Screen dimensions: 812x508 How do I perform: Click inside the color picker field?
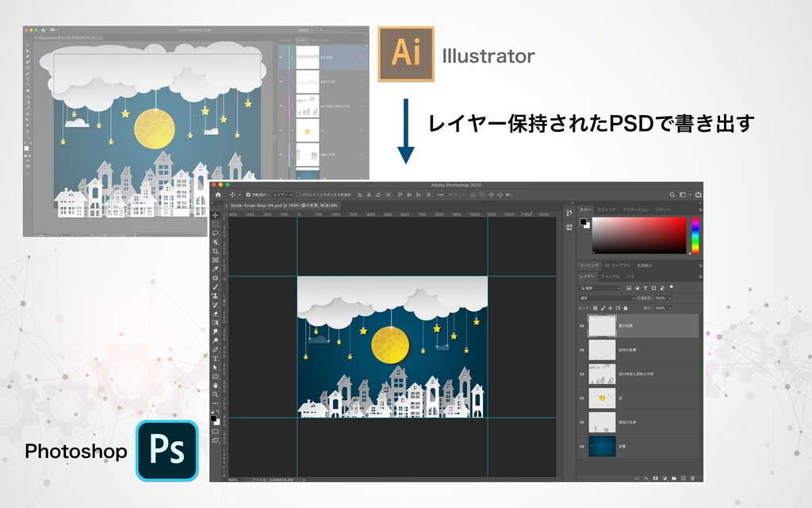pyautogui.click(x=639, y=235)
